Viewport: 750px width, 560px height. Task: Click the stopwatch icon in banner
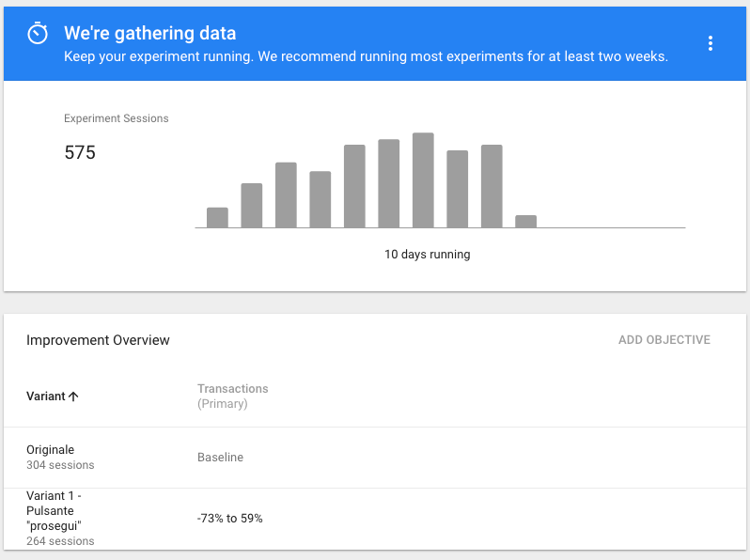click(38, 34)
